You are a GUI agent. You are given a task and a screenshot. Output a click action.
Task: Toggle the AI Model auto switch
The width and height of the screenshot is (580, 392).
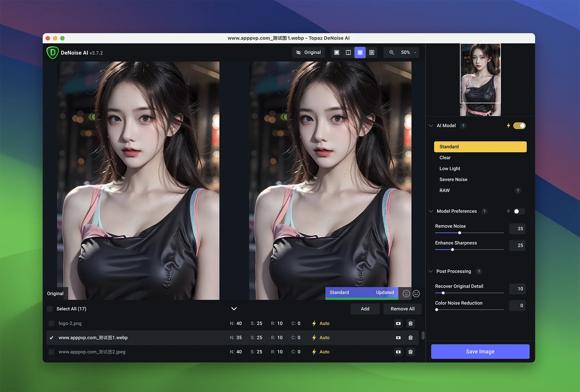click(x=519, y=126)
